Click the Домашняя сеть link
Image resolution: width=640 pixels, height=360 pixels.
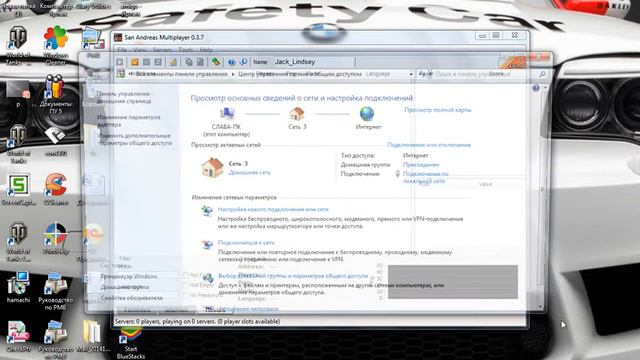tap(249, 173)
